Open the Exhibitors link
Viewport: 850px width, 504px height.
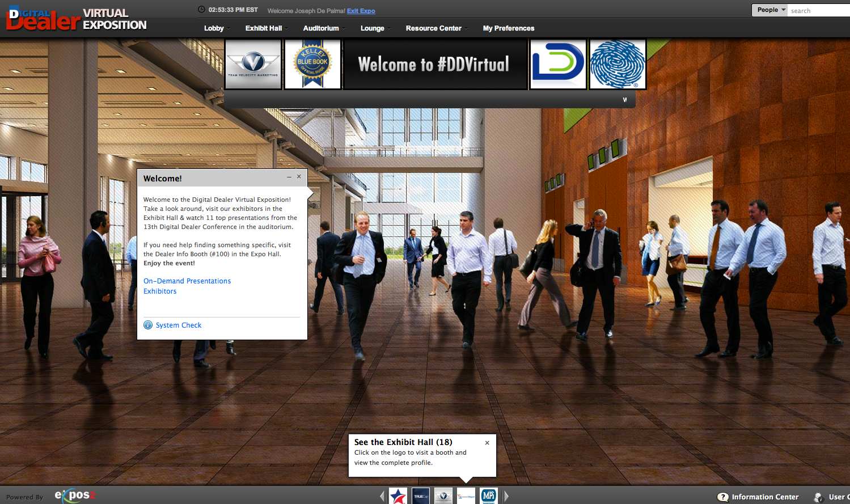(x=160, y=291)
